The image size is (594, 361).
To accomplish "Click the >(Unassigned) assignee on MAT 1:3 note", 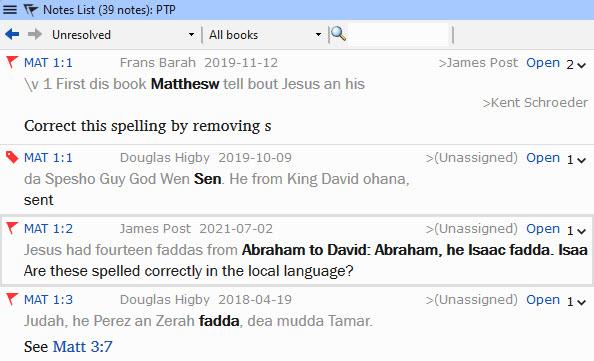I will (471, 300).
